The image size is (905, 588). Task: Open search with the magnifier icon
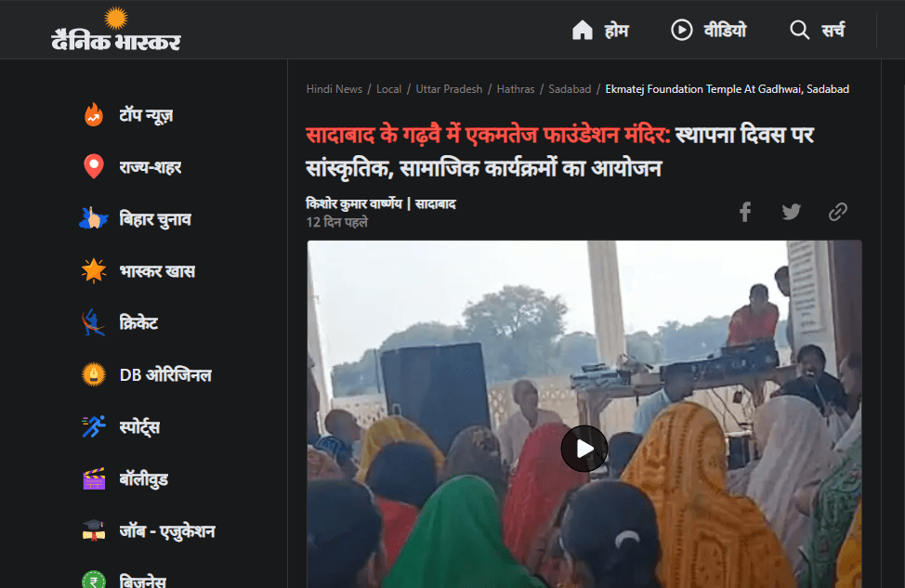800,30
